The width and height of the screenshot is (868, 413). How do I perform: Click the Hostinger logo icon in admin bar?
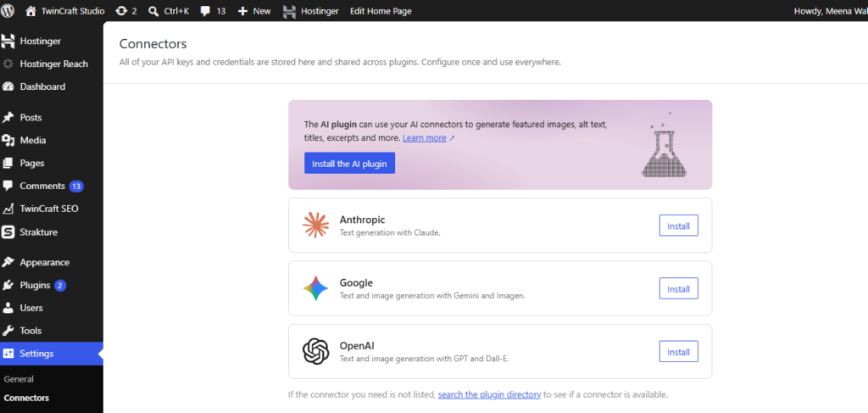[x=289, y=11]
